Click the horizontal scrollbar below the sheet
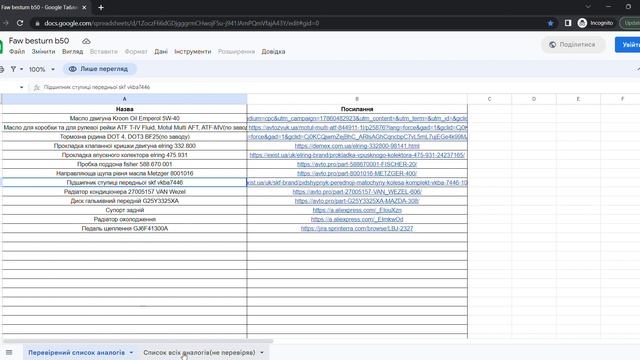 point(138,341)
